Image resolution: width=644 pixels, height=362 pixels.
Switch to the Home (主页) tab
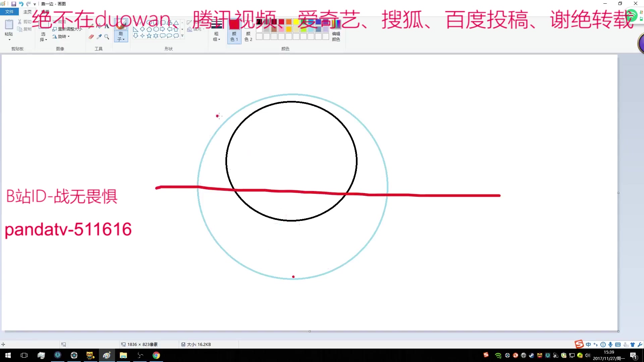click(x=28, y=12)
